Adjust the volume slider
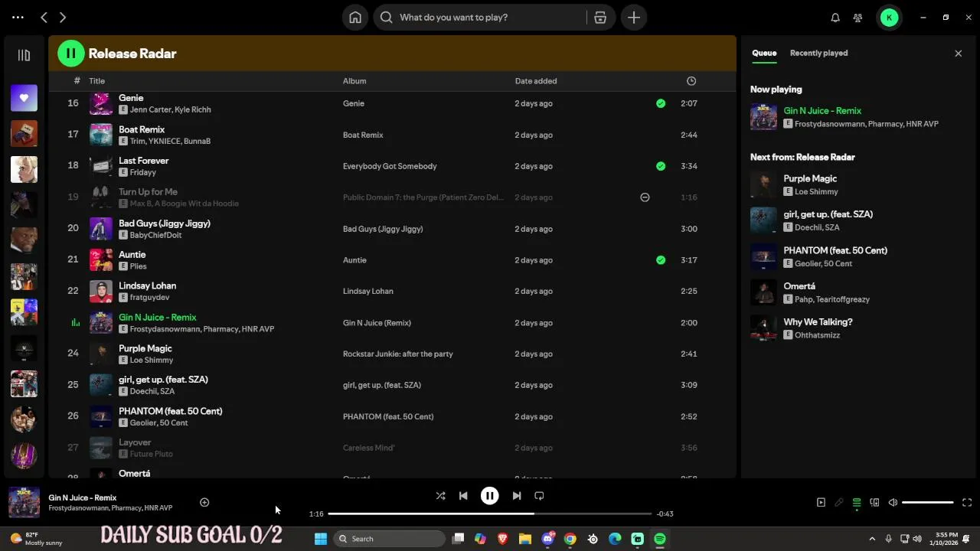The height and width of the screenshot is (551, 980). [928, 503]
